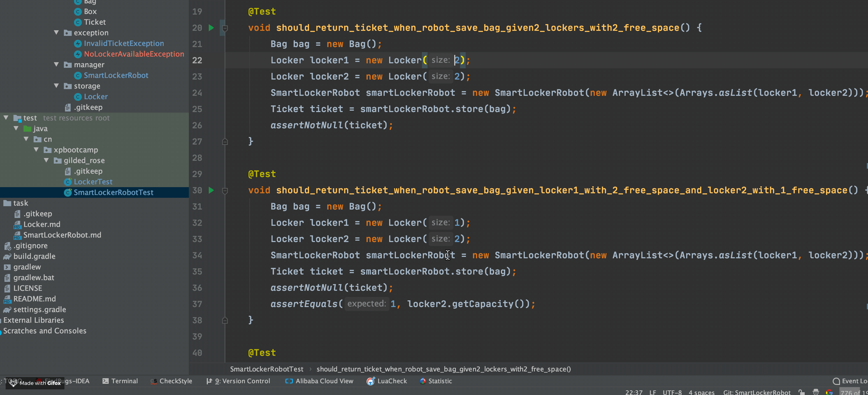
Task: Collapse the storage package
Action: pos(57,86)
